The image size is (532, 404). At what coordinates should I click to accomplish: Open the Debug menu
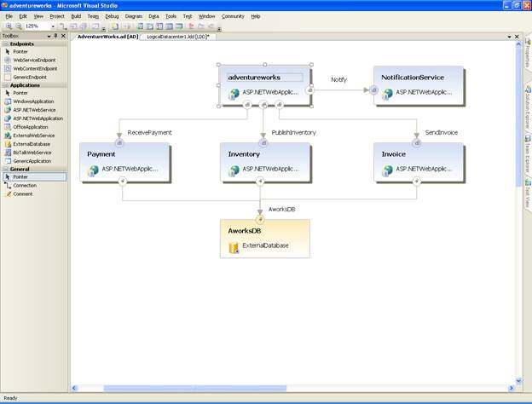112,16
